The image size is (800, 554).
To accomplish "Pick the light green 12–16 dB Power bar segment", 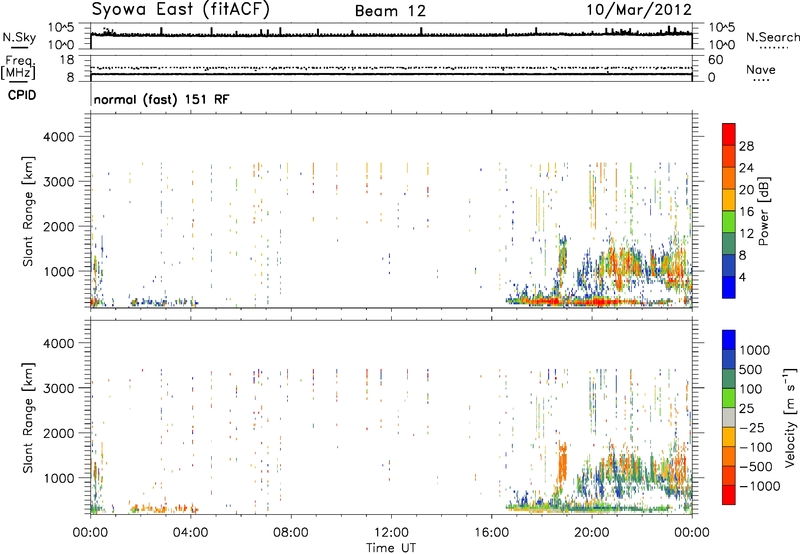I will click(x=729, y=221).
